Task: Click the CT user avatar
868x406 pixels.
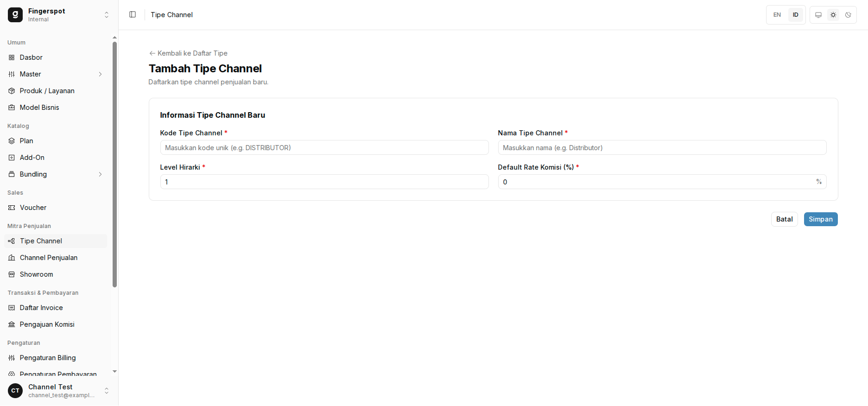Action: (15, 391)
